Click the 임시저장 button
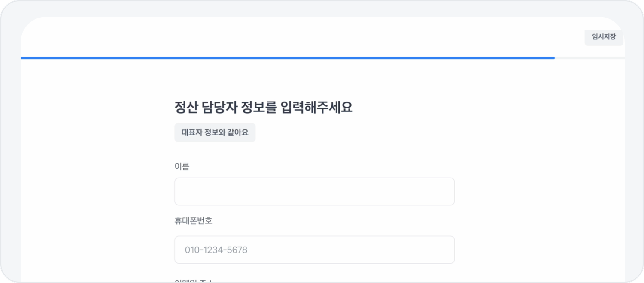Image resolution: width=644 pixels, height=283 pixels. [604, 37]
